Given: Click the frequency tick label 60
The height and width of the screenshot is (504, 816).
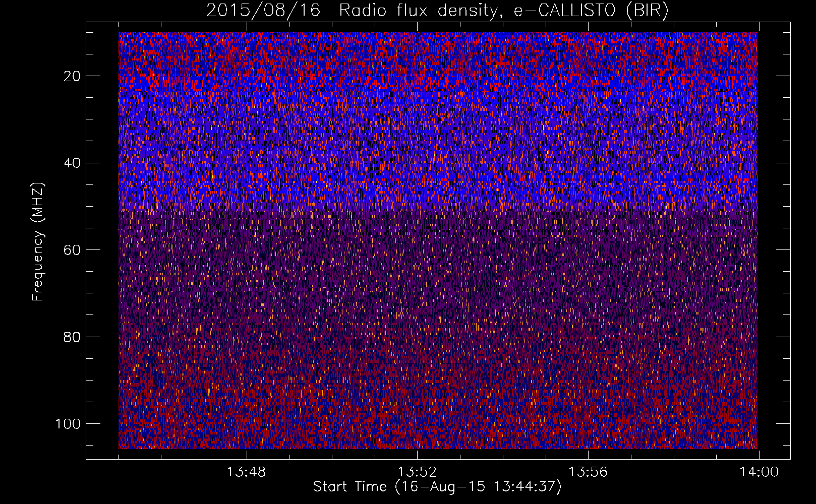Looking at the screenshot, I should [x=72, y=250].
